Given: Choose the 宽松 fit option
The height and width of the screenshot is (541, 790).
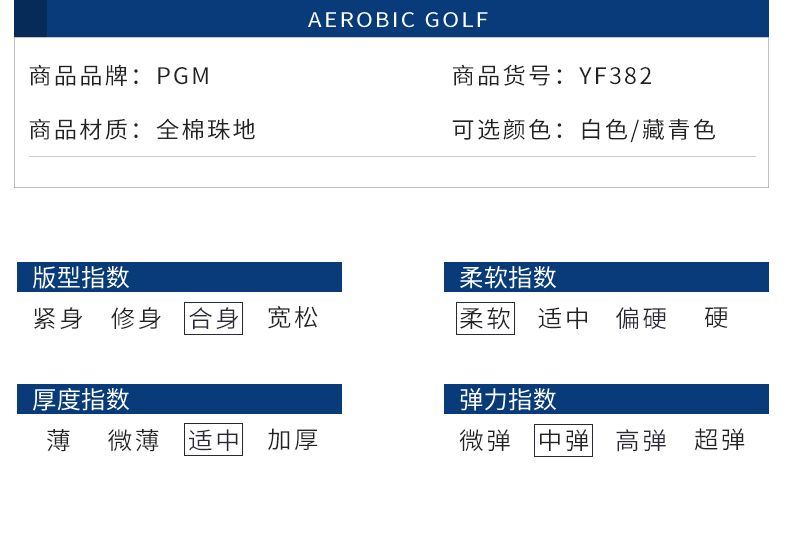Looking at the screenshot, I should tap(293, 318).
